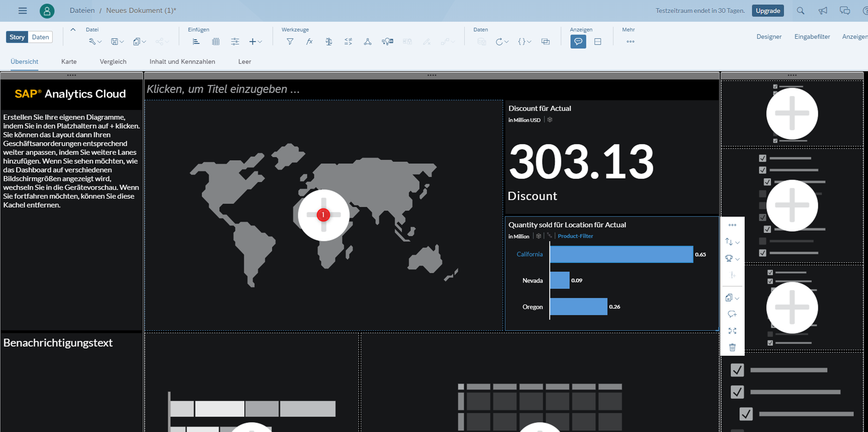This screenshot has width=868, height=432.
Task: Click the story filter funnel icon
Action: tap(290, 42)
